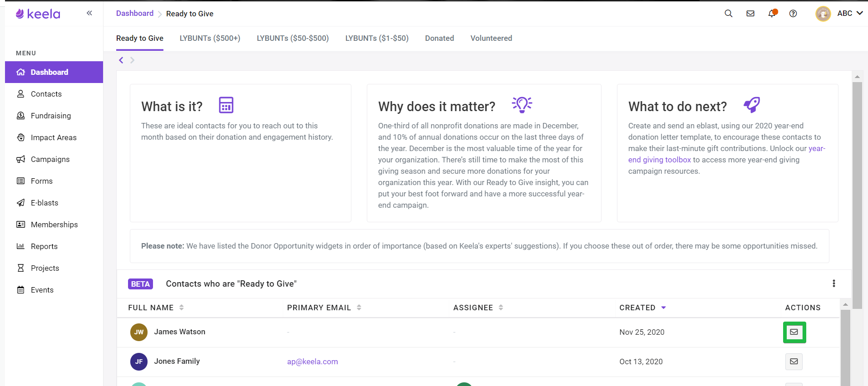Go to Impact Areas
Screen dimensions: 868x386
pos(54,137)
